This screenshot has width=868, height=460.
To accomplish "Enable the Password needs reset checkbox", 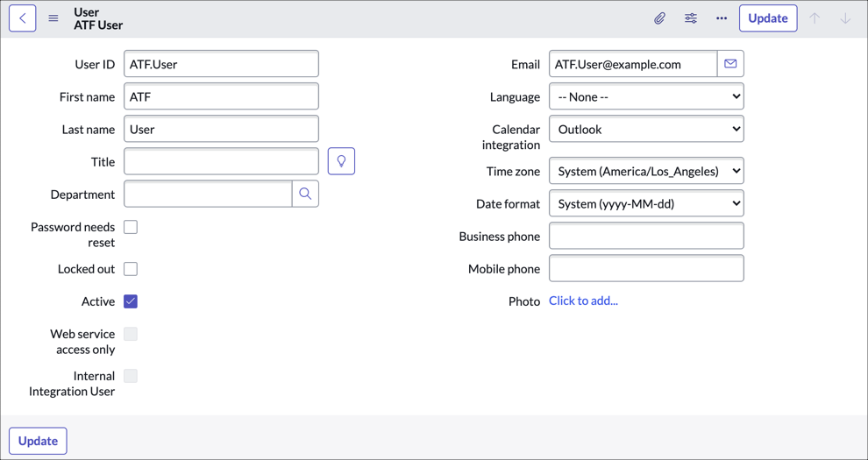I will [131, 228].
